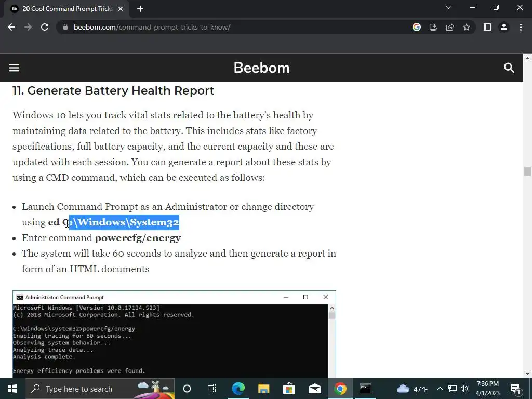Click the browser forward arrow
The height and width of the screenshot is (399, 532).
[28, 27]
